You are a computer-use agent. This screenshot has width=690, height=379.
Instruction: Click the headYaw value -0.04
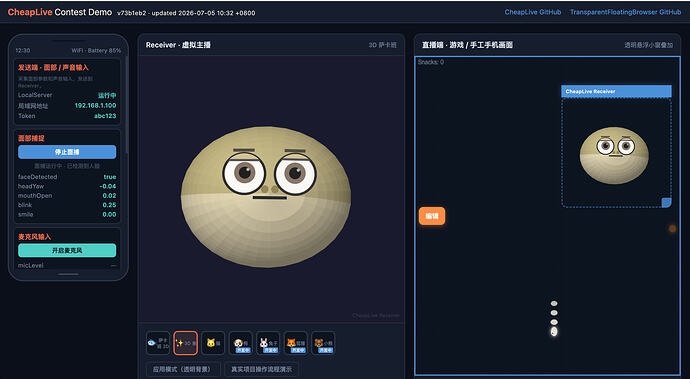[x=108, y=186]
